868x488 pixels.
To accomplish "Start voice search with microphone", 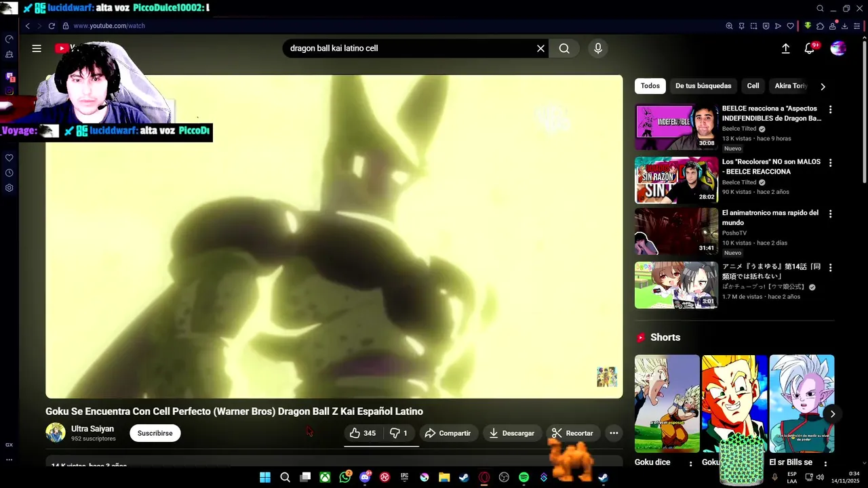I will click(x=597, y=48).
